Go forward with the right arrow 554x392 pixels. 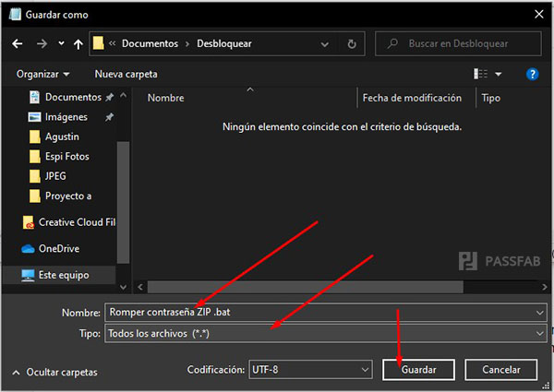click(x=42, y=43)
